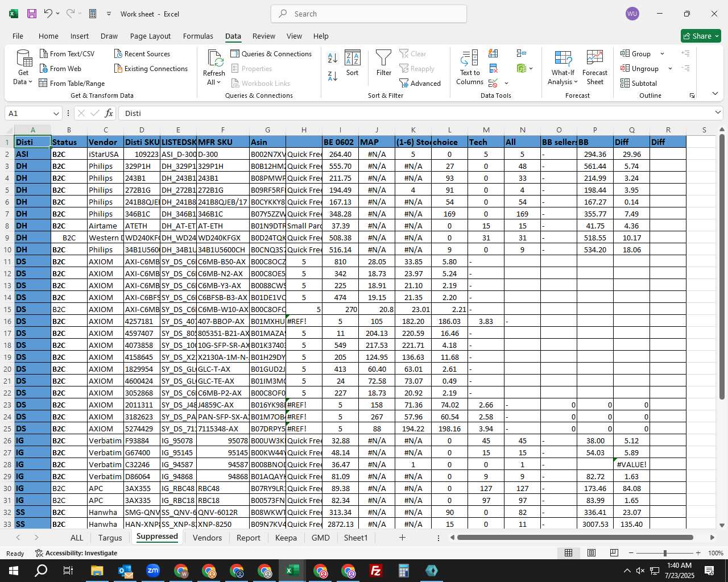Click the vertical scrollbar thumb

click(722, 266)
